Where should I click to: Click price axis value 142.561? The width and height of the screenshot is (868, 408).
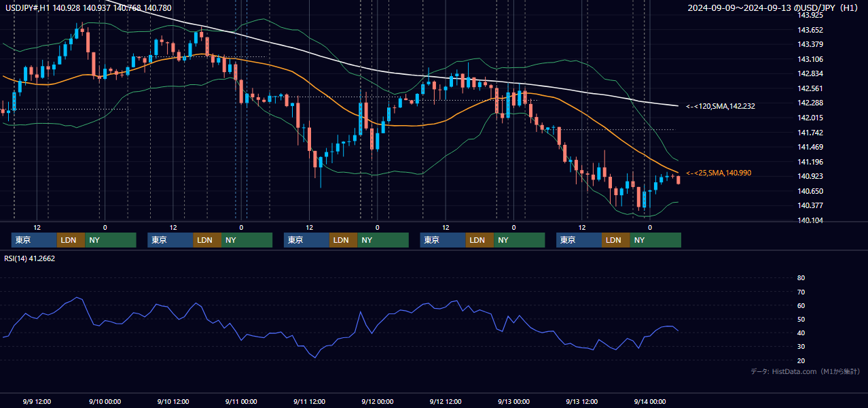(x=811, y=88)
